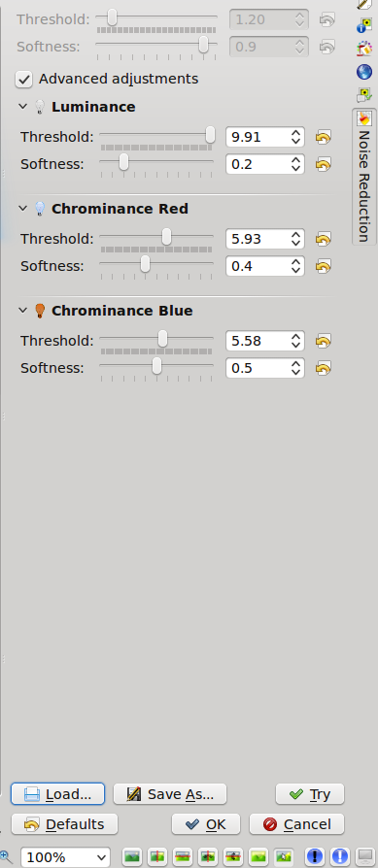This screenshot has width=378, height=868.
Task: Open the globe map sidebar tab
Action: tap(364, 72)
